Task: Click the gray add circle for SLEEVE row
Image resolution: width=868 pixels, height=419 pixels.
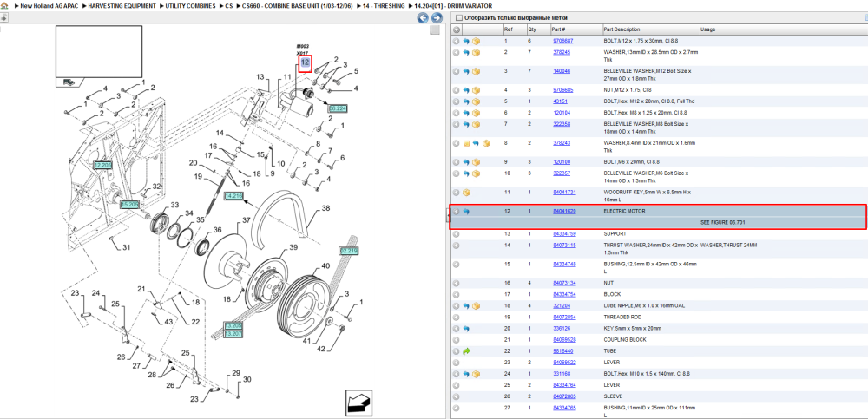Action: click(x=457, y=396)
